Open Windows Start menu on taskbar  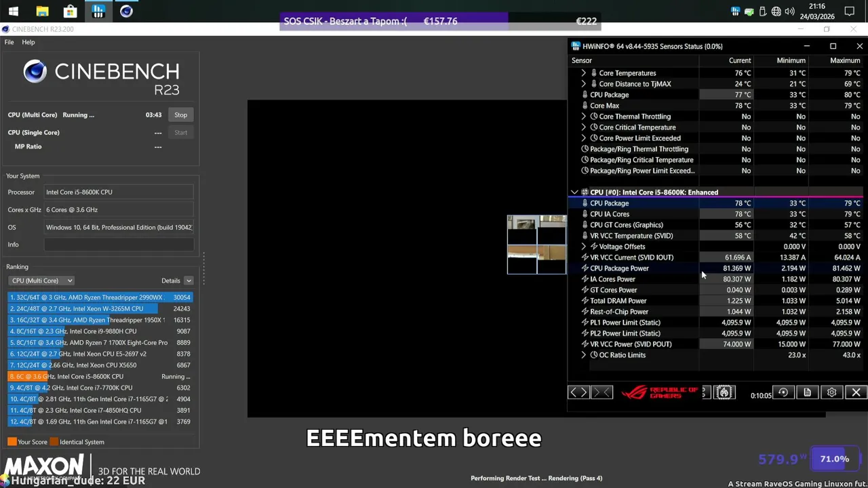pos(14,12)
